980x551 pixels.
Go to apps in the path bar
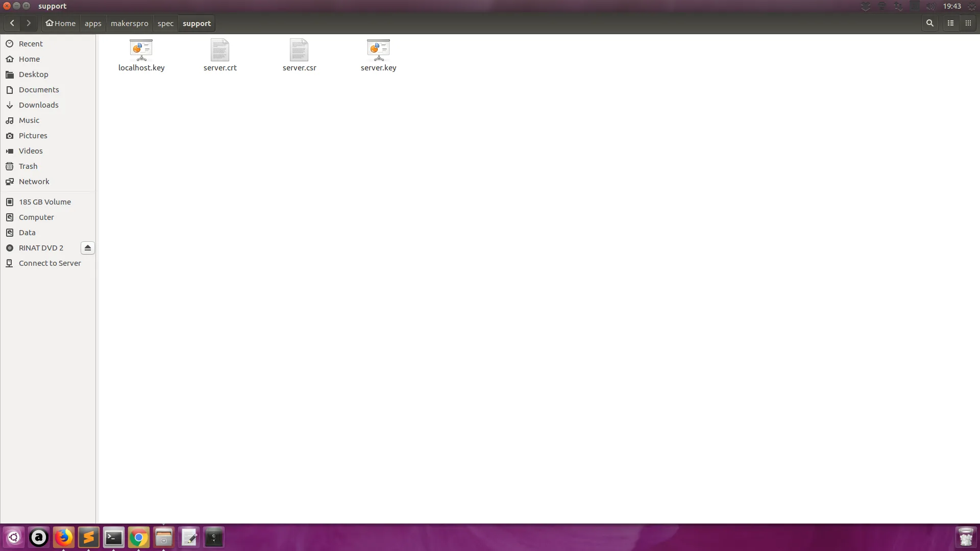coord(93,23)
